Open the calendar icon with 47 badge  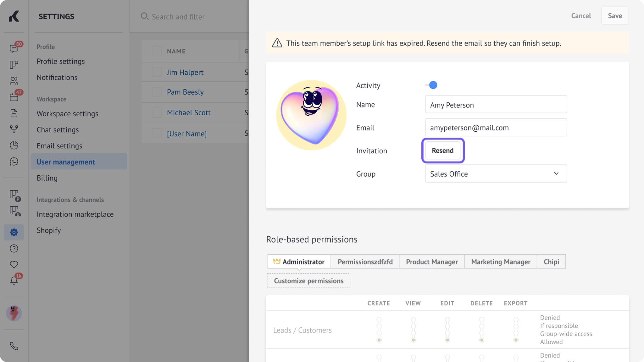point(14,97)
